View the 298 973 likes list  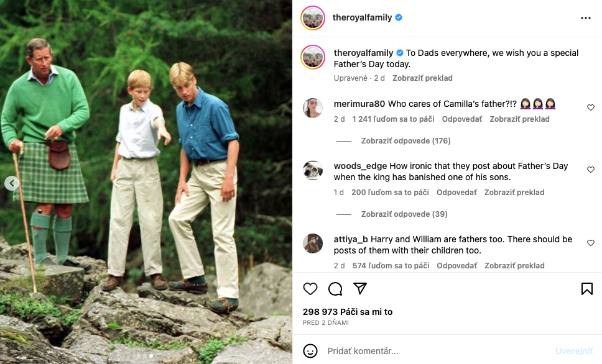[348, 312]
